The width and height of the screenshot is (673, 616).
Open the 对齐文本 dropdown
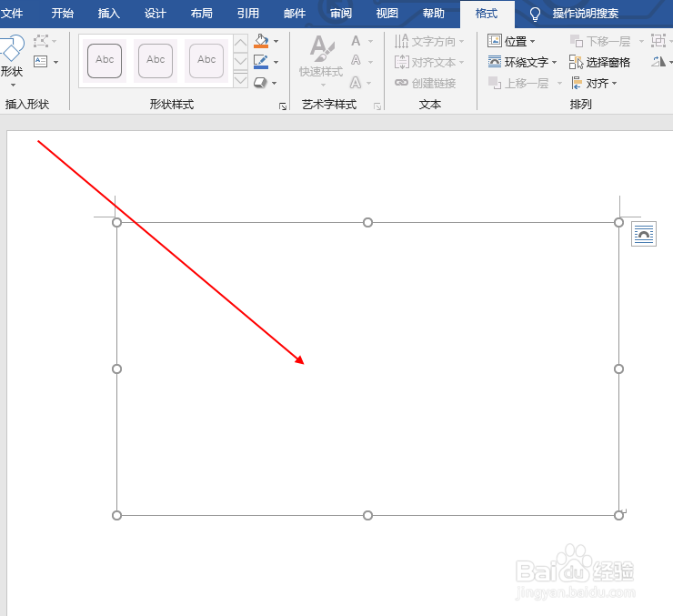429,62
